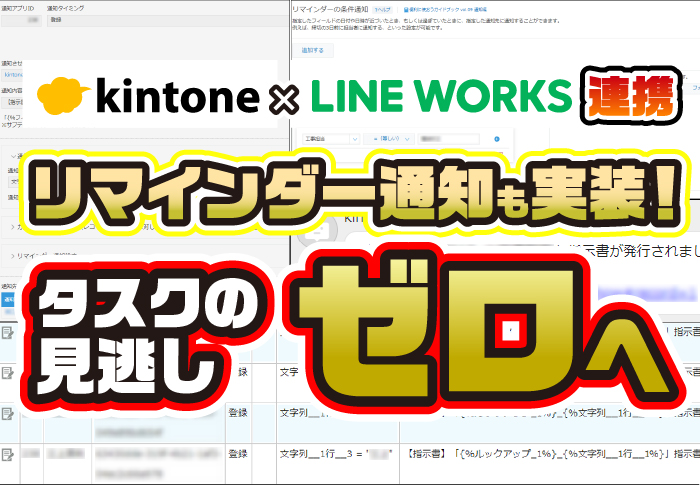Image resolution: width=700 pixels, height=485 pixels.
Task: Click the blurred value field beside = (等しい)
Action: coord(448,139)
